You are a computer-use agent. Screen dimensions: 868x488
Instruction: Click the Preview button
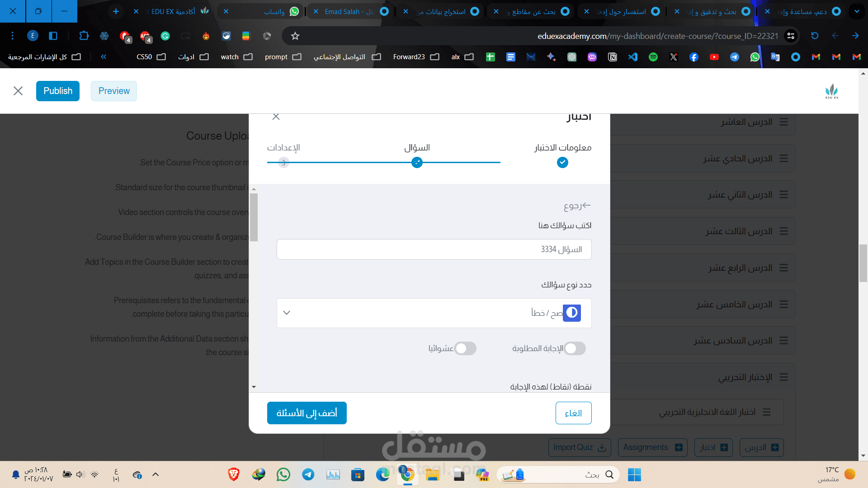(x=114, y=91)
